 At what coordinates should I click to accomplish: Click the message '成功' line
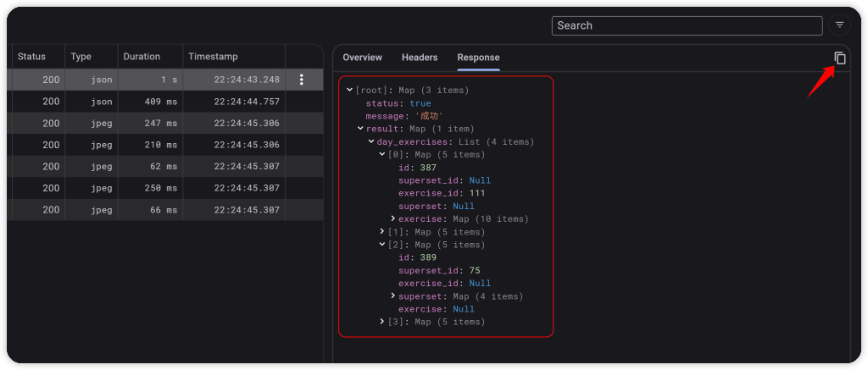[403, 116]
